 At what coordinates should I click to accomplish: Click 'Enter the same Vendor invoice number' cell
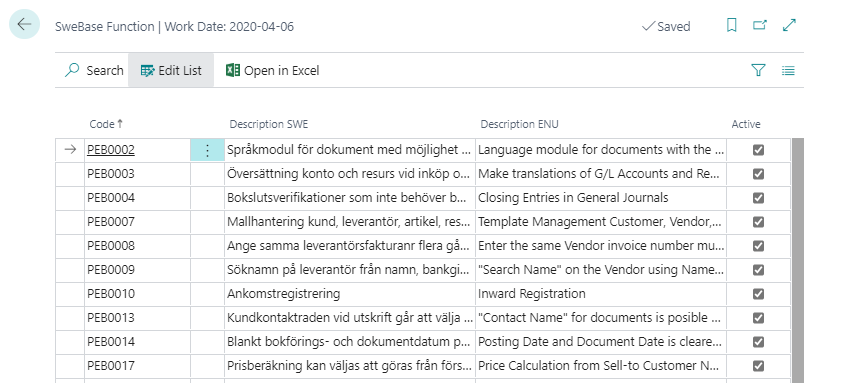pos(601,246)
